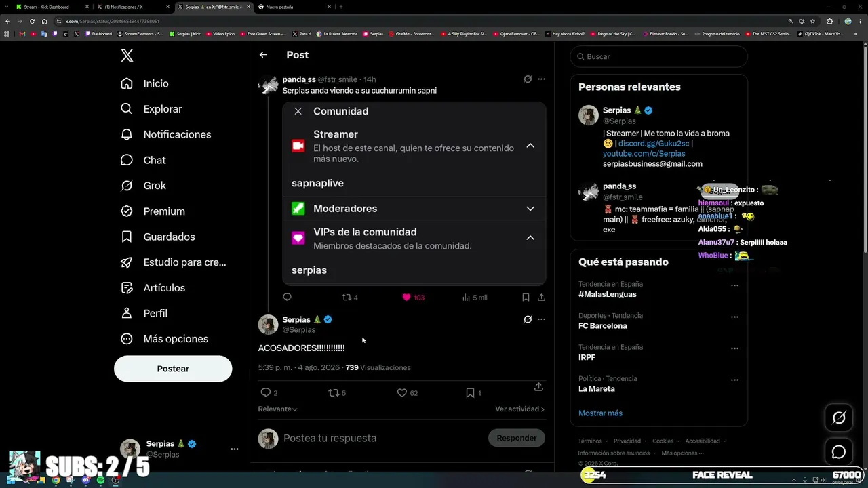Open the browser extensions puzzle icon
Screen dimensions: 868x488
[829, 21]
